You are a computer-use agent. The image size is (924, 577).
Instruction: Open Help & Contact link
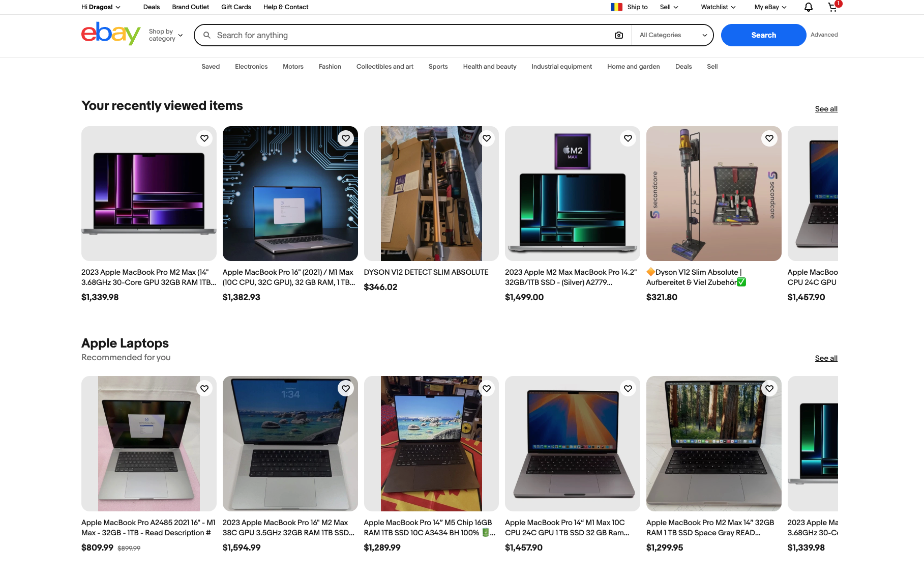coord(286,7)
